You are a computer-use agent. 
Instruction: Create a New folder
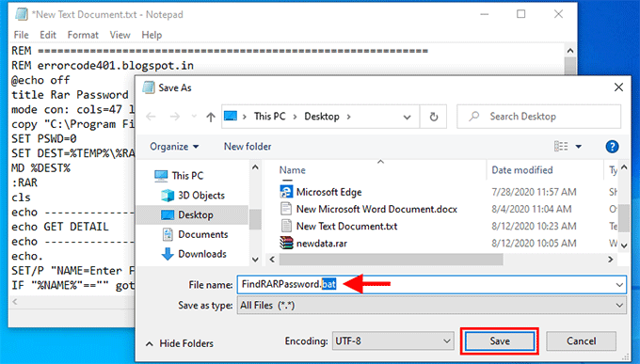pos(248,147)
